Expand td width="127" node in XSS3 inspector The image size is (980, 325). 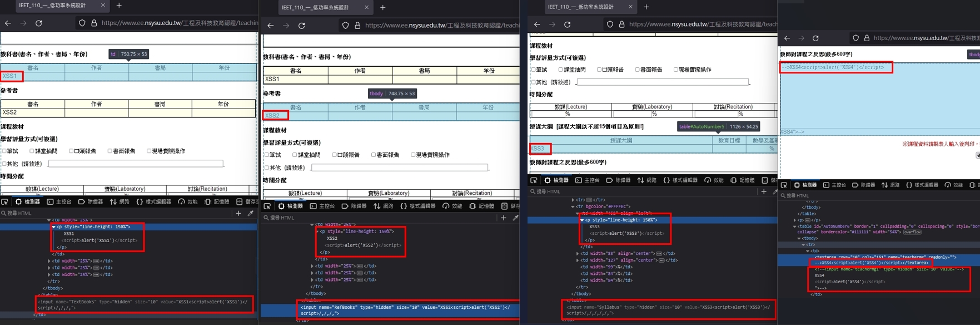[578, 260]
